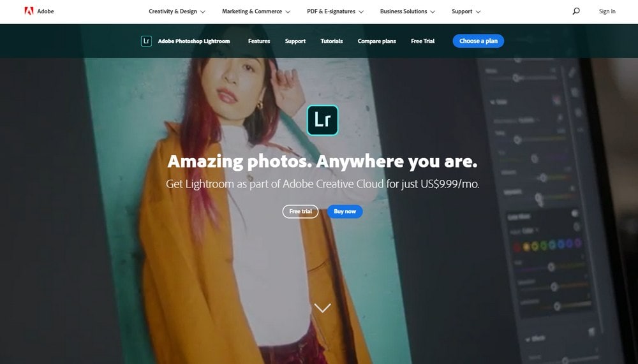Click the blue Choose a plan button
This screenshot has height=364, width=638.
pyautogui.click(x=478, y=41)
